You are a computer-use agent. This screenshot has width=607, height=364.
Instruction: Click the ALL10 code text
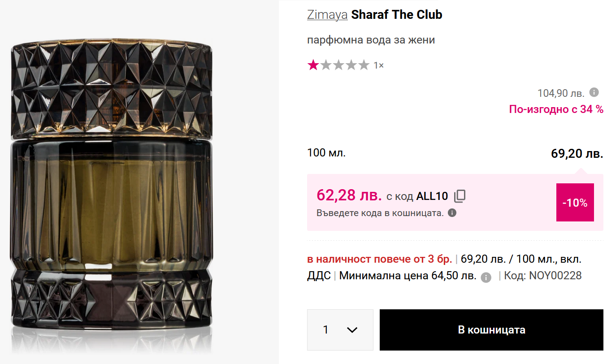pos(432,196)
